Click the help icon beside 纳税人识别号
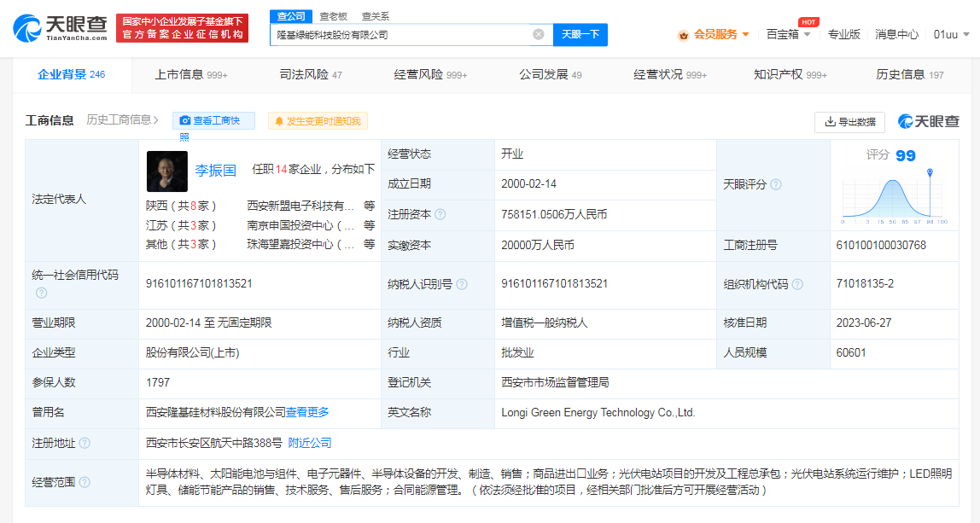Viewport: 980px width, 523px height. click(461, 284)
